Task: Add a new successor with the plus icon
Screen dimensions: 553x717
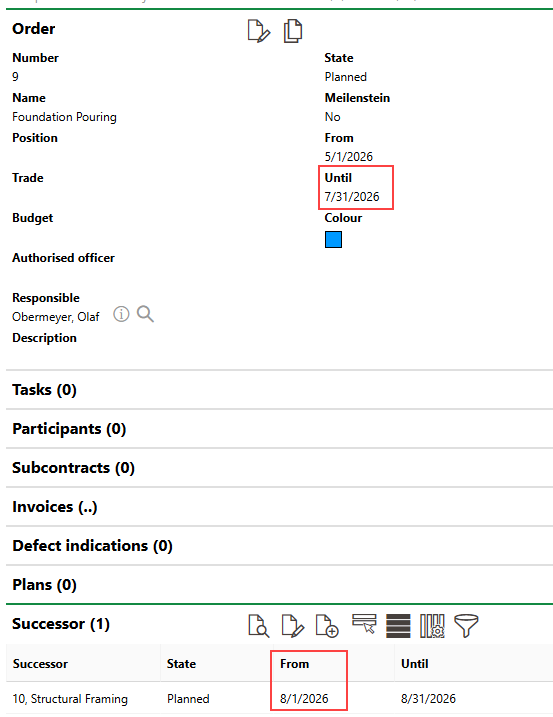Action: 327,626
